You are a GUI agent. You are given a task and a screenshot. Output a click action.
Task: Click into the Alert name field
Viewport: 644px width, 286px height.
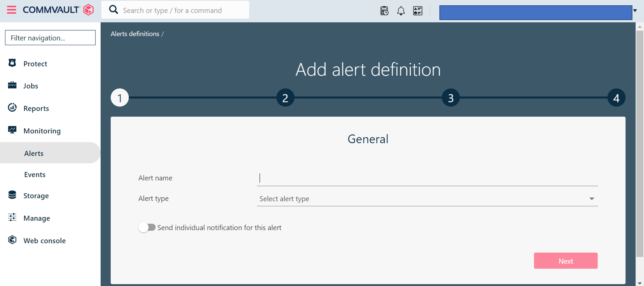(427, 178)
